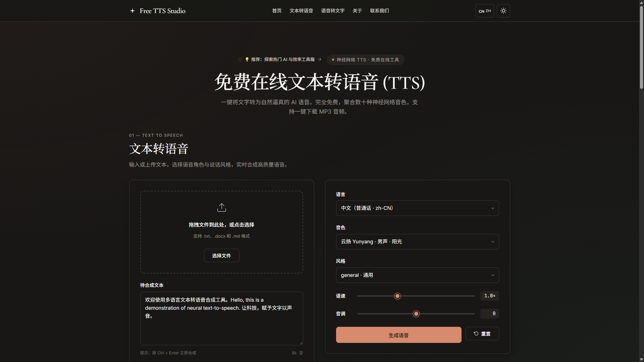
Task: Click the 神经网络 TTS 免费在线工具 badge
Action: click(x=365, y=60)
